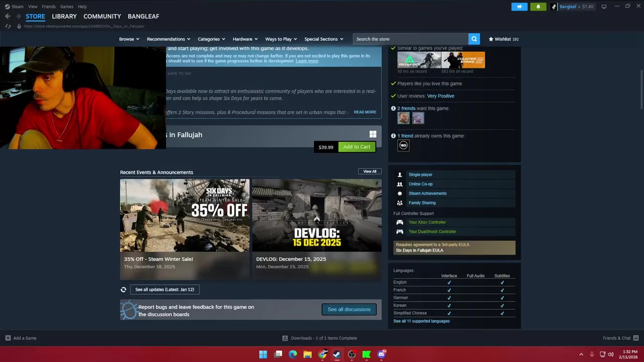Click the DualShock Controller gamepad icon
The image size is (644, 362).
(400, 232)
